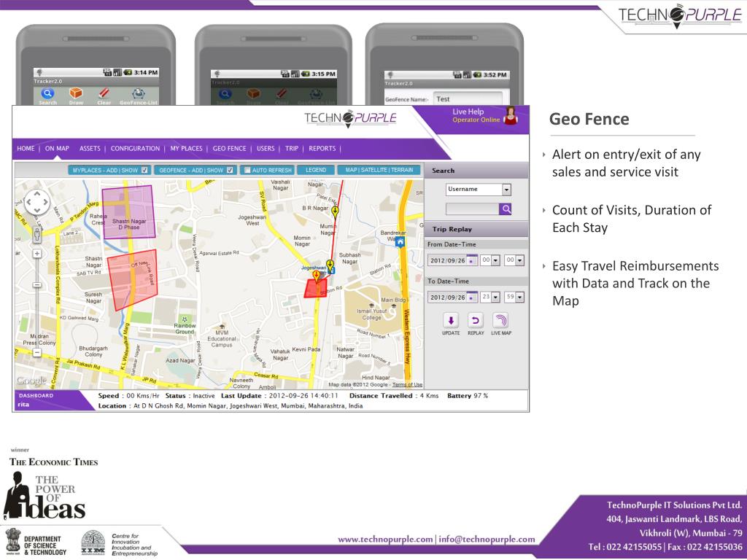Open REPORTS navigation item
Viewport: 747px width, 560px height.
[322, 149]
